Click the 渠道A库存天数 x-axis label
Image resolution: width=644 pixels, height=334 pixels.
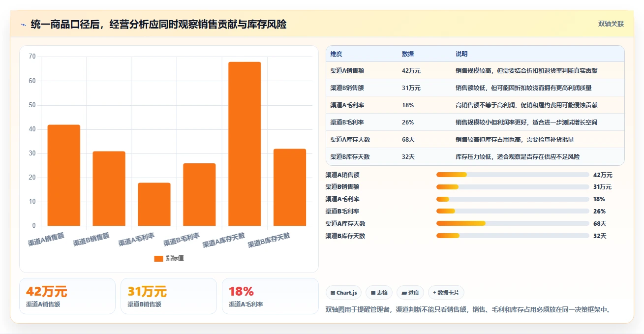point(224,240)
